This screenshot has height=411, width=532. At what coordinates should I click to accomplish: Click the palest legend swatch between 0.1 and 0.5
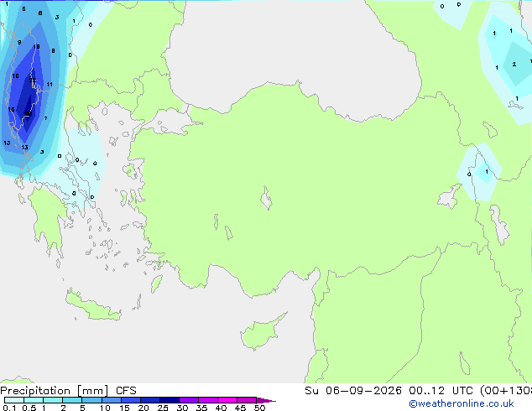[x=14, y=400]
